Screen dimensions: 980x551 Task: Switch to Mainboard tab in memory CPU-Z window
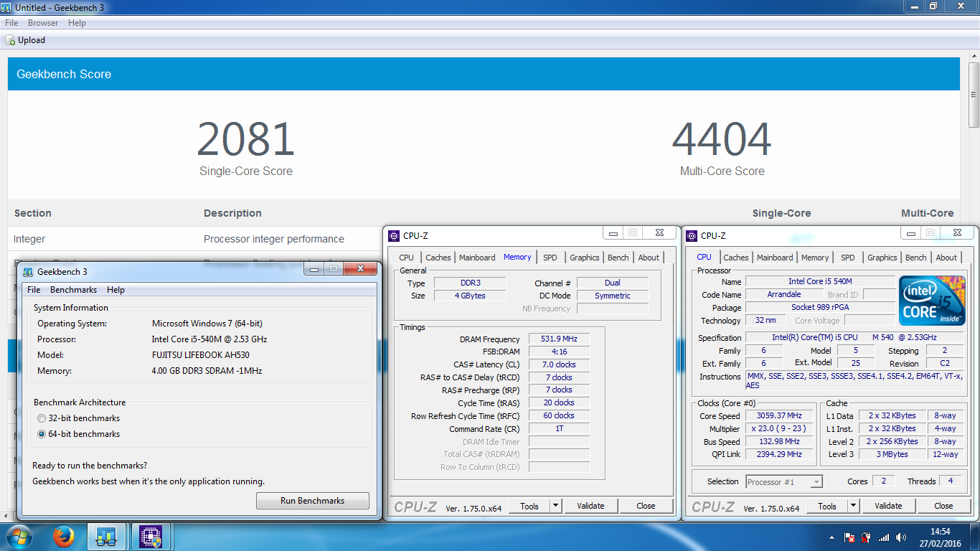[x=477, y=258]
